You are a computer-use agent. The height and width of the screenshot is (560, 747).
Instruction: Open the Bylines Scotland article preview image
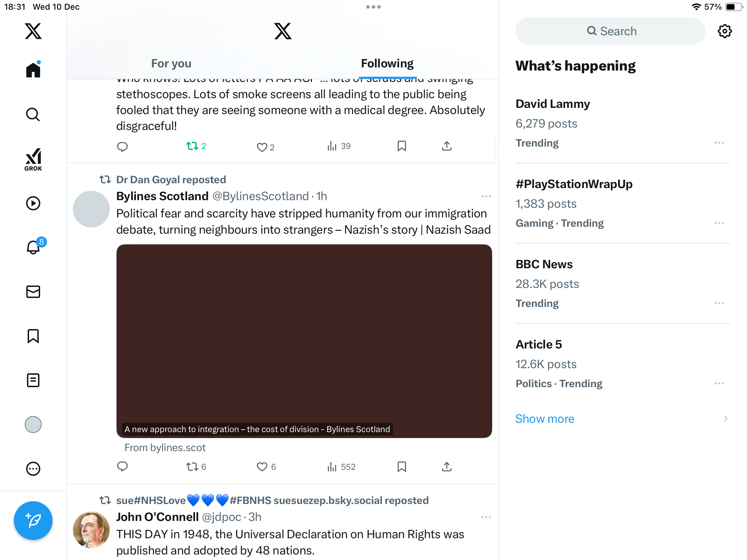304,340
